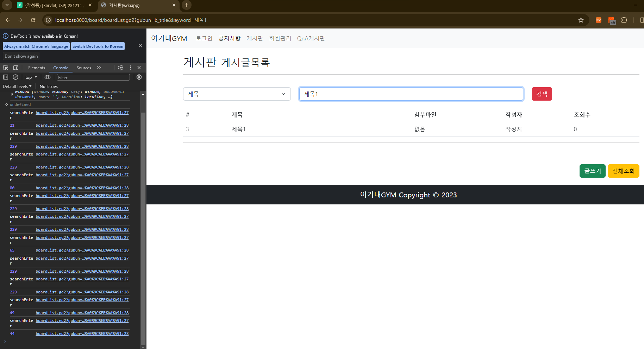Show more DevTools tabs
644x349 pixels.
click(x=99, y=68)
